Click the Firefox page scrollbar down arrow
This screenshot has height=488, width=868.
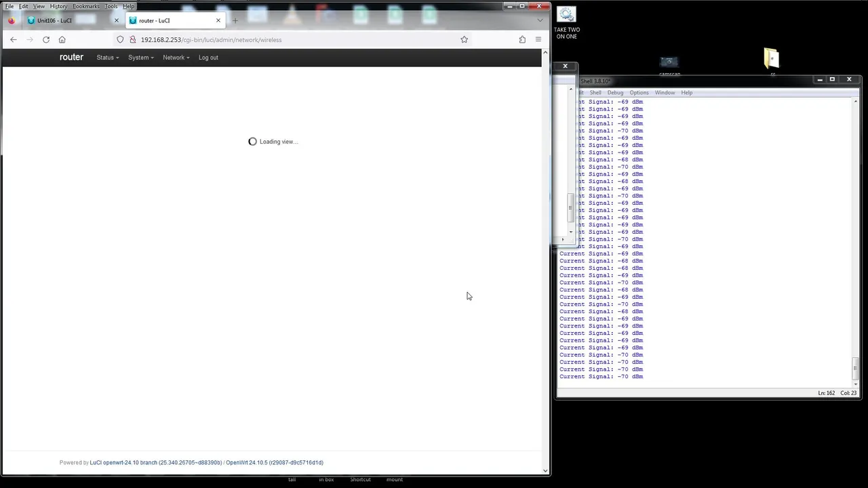click(x=545, y=470)
